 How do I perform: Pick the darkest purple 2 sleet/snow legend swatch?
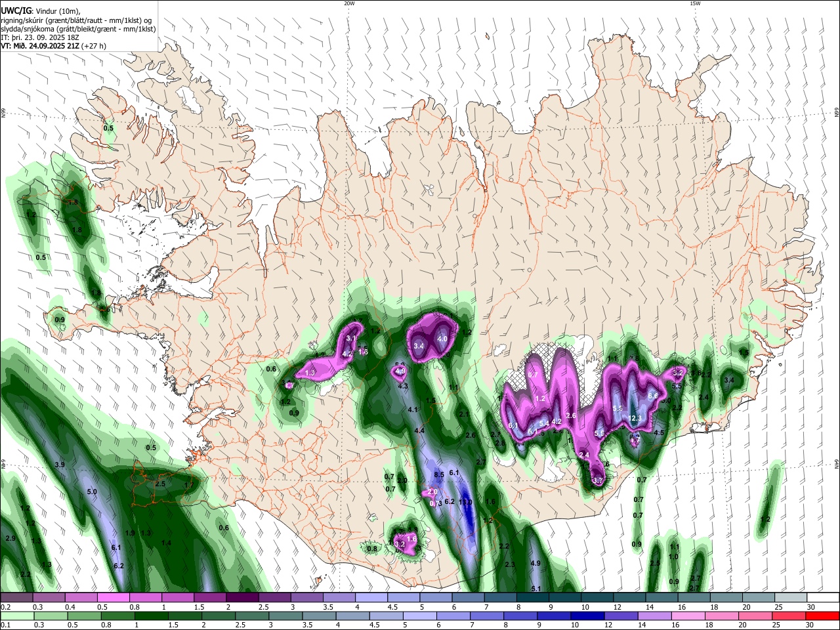(x=244, y=597)
